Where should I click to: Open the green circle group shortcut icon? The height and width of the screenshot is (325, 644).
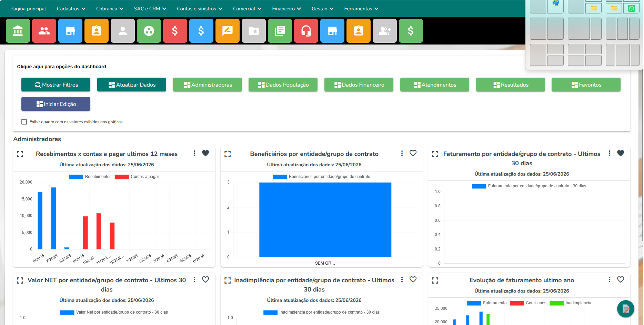pyautogui.click(x=149, y=31)
